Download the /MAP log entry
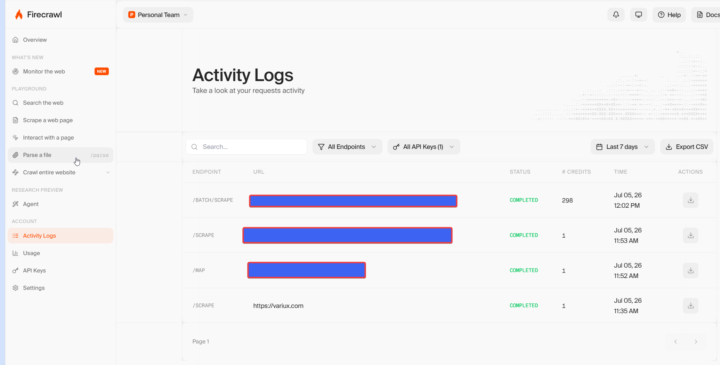The width and height of the screenshot is (720, 365). point(690,270)
